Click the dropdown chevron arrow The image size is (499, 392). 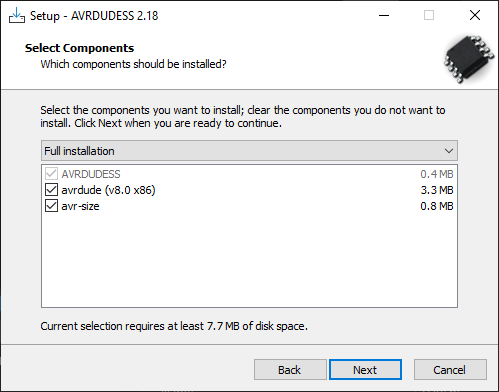pyautogui.click(x=449, y=151)
